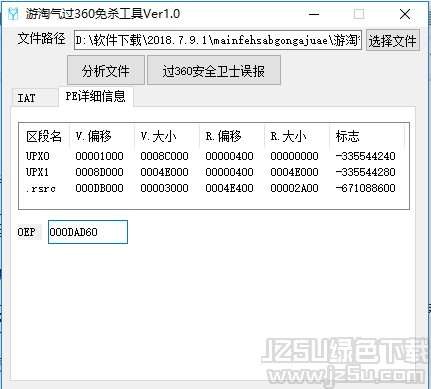Close the 游淘气过360免杀工具 window
431x389 pixels.
(405, 14)
